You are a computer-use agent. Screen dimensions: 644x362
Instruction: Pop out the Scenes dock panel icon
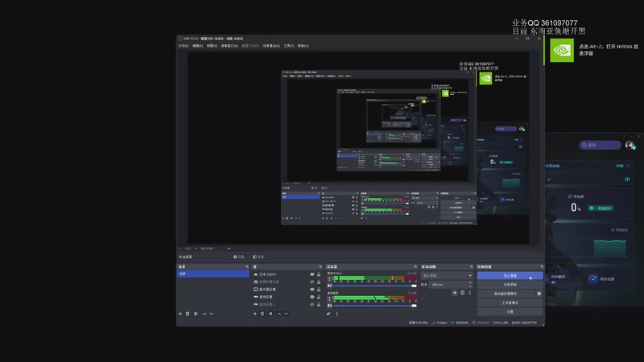(x=247, y=267)
